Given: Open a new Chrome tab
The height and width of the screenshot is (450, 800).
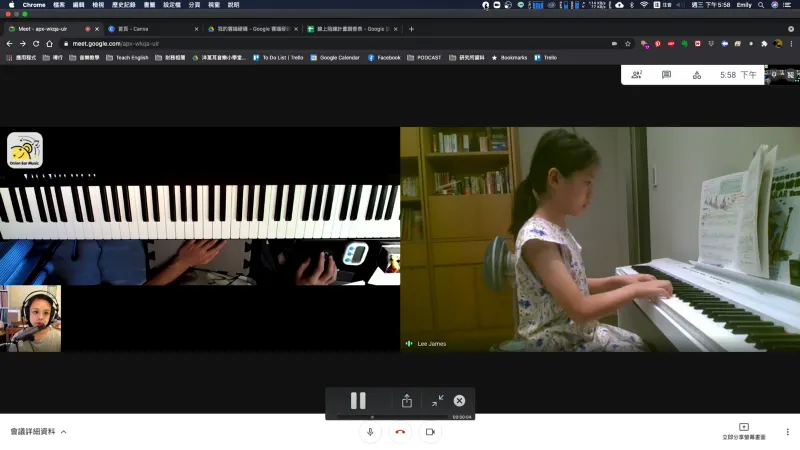Looking at the screenshot, I should click(411, 29).
